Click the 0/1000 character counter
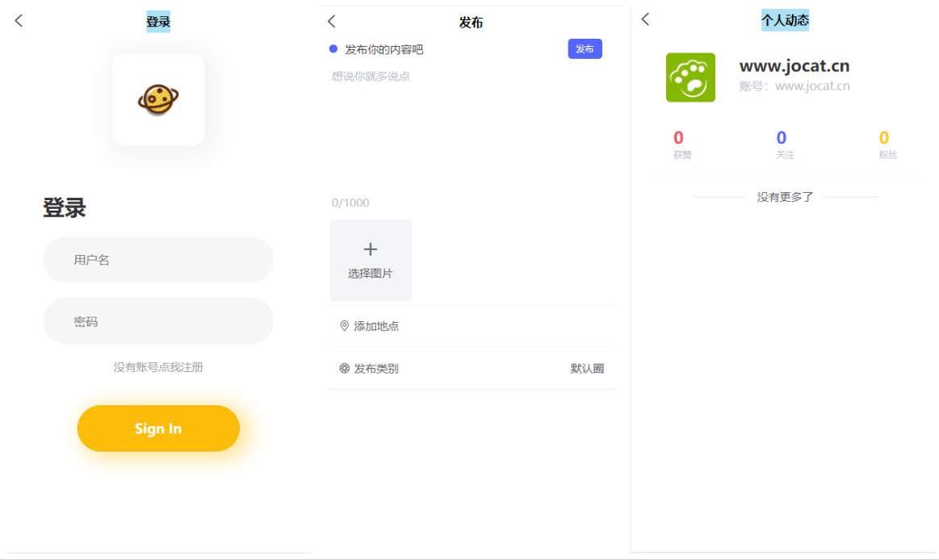Viewport: 939px width, 560px height. coord(350,203)
